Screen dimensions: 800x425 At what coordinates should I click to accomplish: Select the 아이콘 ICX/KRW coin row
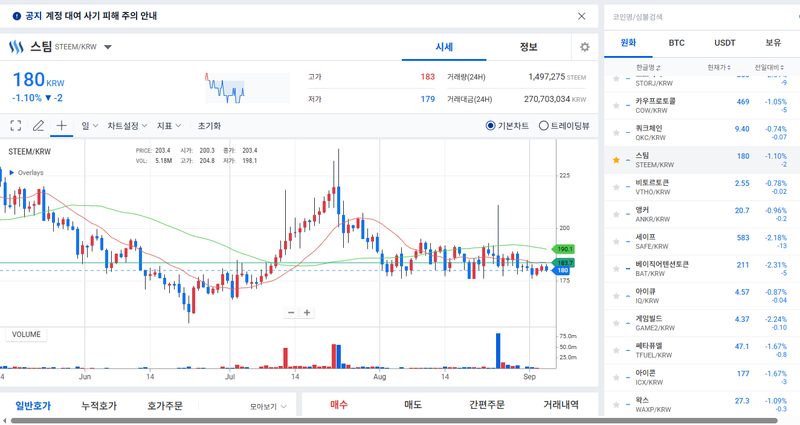click(x=702, y=378)
